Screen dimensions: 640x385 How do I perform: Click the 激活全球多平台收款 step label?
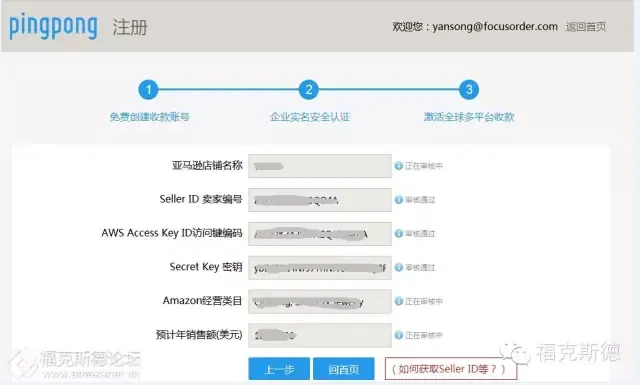pyautogui.click(x=469, y=117)
